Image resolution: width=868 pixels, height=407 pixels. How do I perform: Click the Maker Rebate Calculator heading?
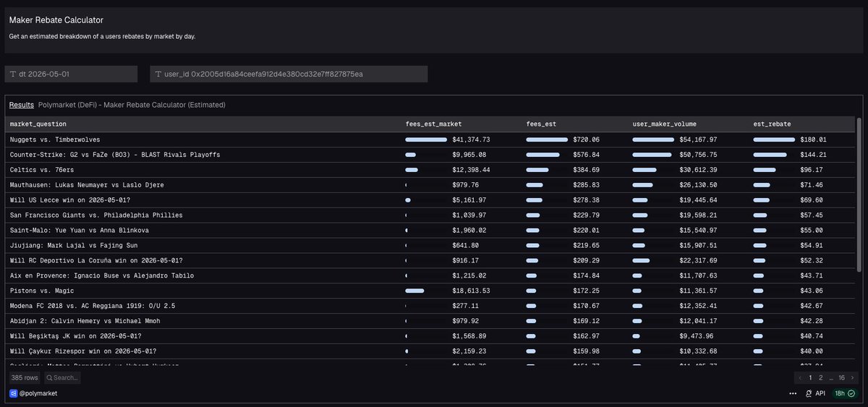(56, 20)
